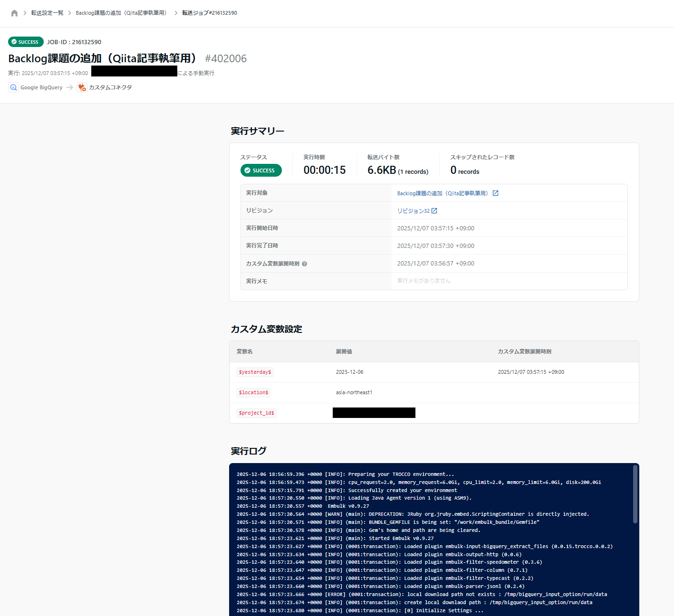This screenshot has height=616, width=674.
Task: Click log line Loaded plugin embulk-output-http
Action: coord(379,554)
